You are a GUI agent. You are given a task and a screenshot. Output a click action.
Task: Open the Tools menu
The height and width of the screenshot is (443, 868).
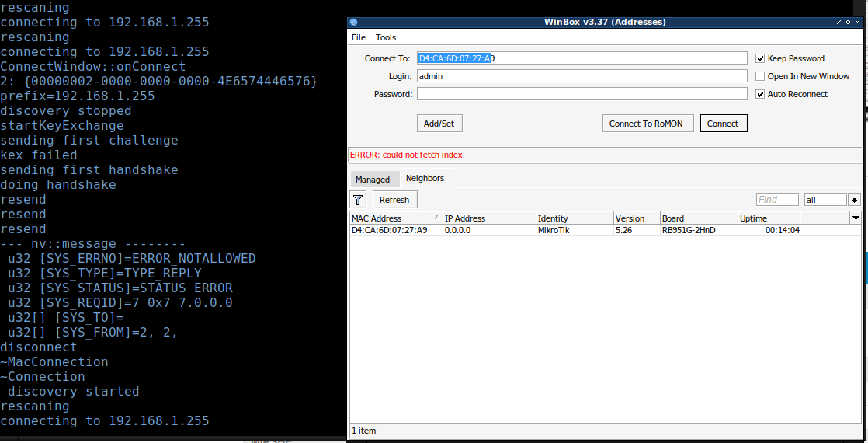(x=386, y=37)
